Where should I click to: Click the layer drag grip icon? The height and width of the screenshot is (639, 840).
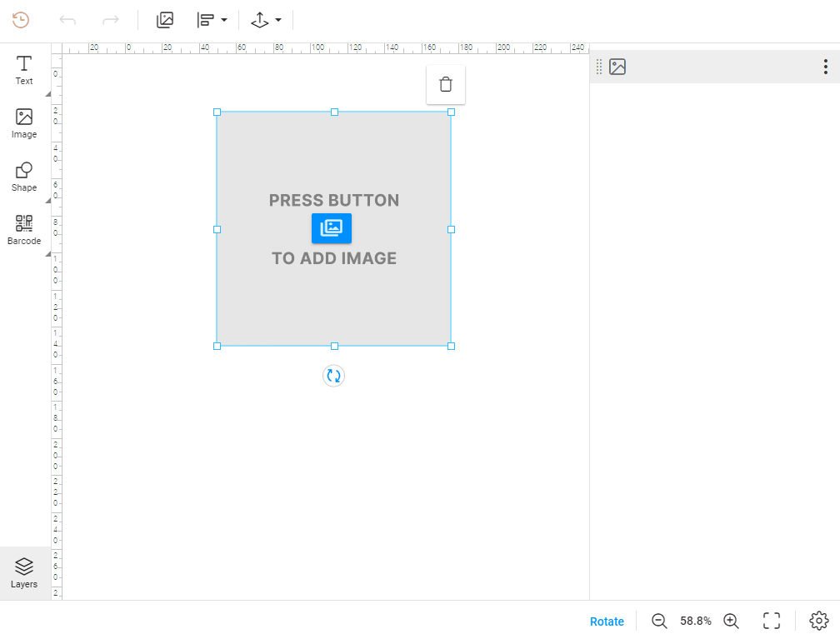599,67
